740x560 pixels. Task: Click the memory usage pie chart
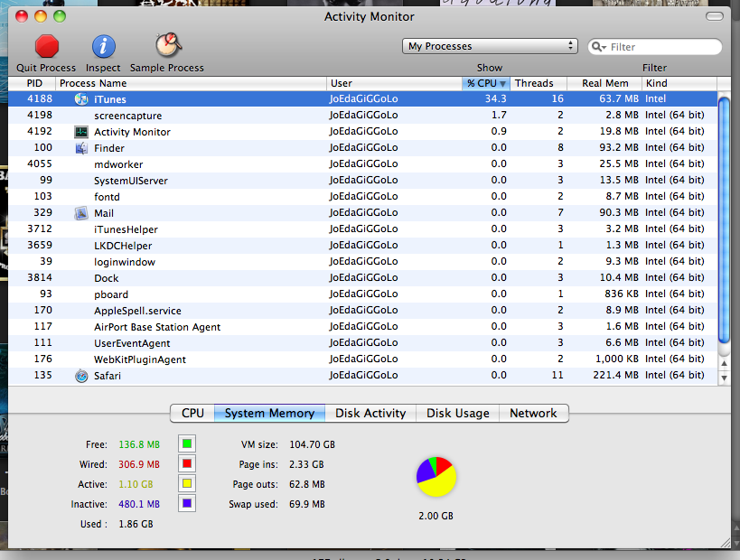click(436, 477)
